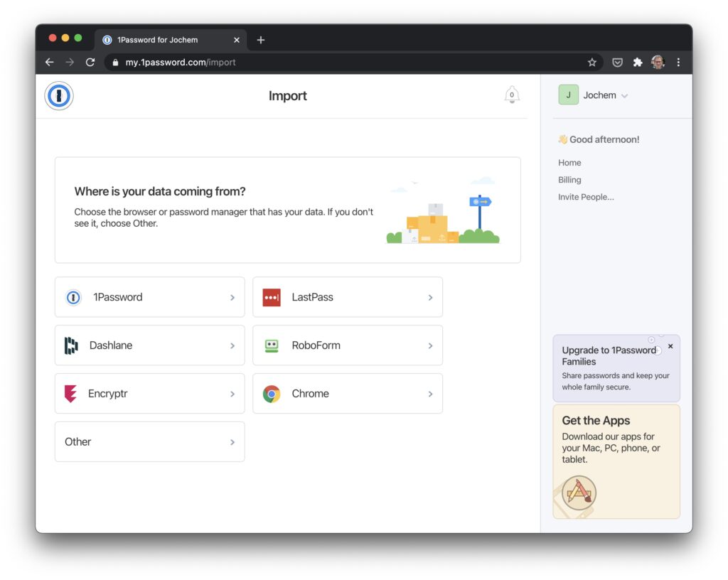
Task: Open the Extensions puzzle icon
Action: click(x=638, y=62)
